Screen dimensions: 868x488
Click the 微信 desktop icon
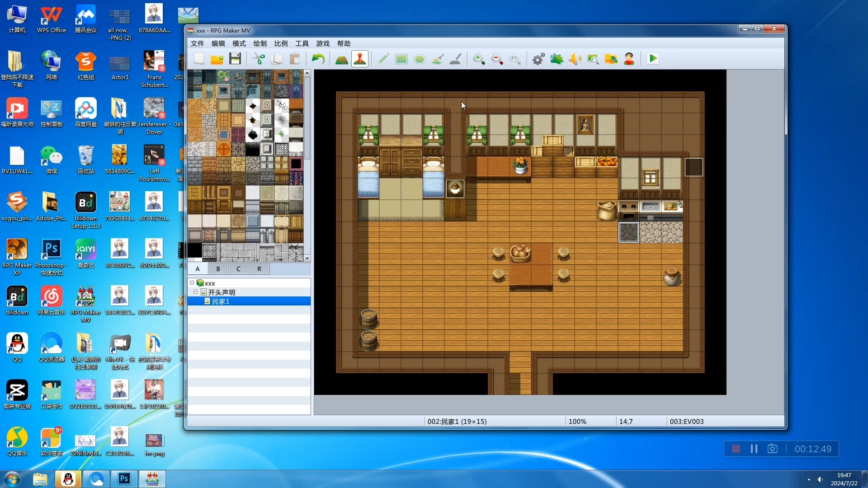(52, 160)
